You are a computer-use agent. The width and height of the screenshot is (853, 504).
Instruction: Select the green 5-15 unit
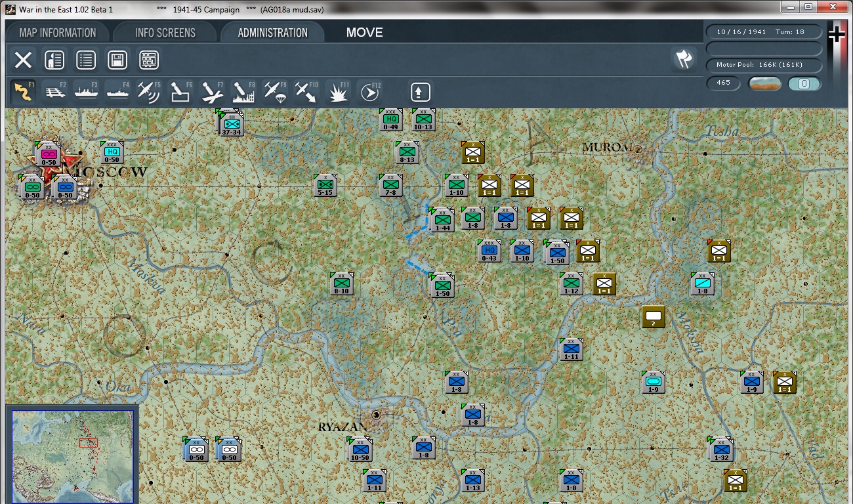(x=325, y=186)
